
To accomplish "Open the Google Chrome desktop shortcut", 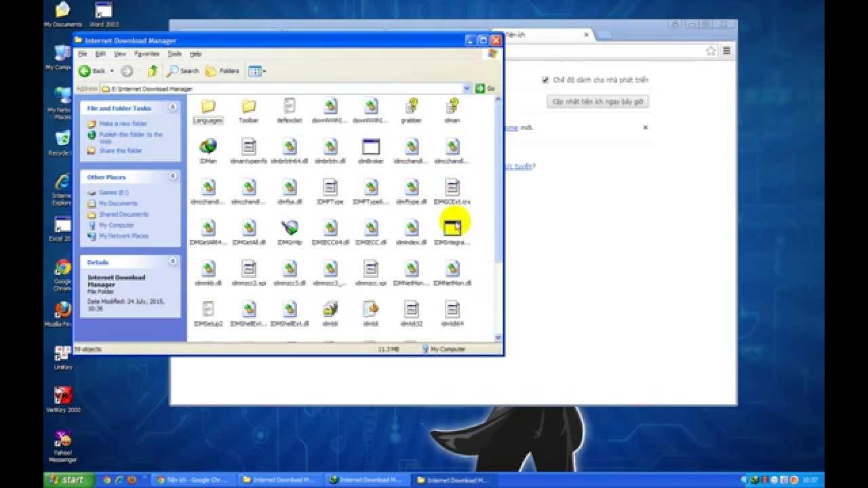I will point(62,274).
